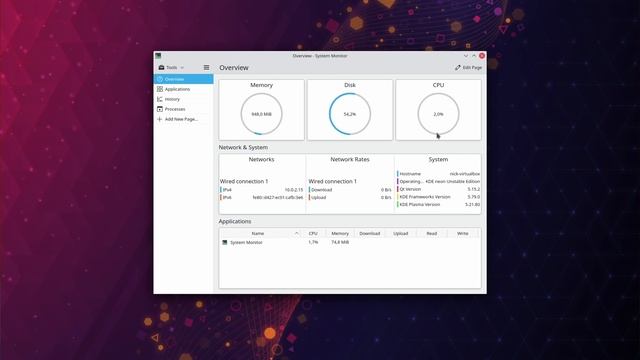
Task: Sort the table by the Upload column
Action: point(400,233)
